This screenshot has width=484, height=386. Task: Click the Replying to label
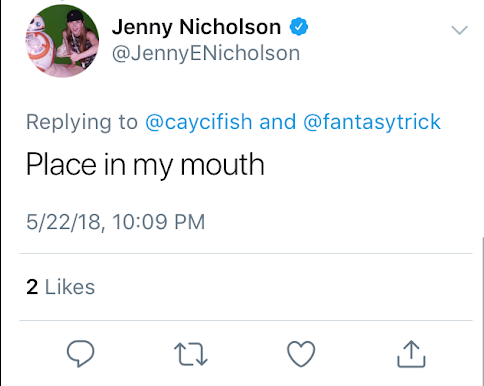point(82,122)
